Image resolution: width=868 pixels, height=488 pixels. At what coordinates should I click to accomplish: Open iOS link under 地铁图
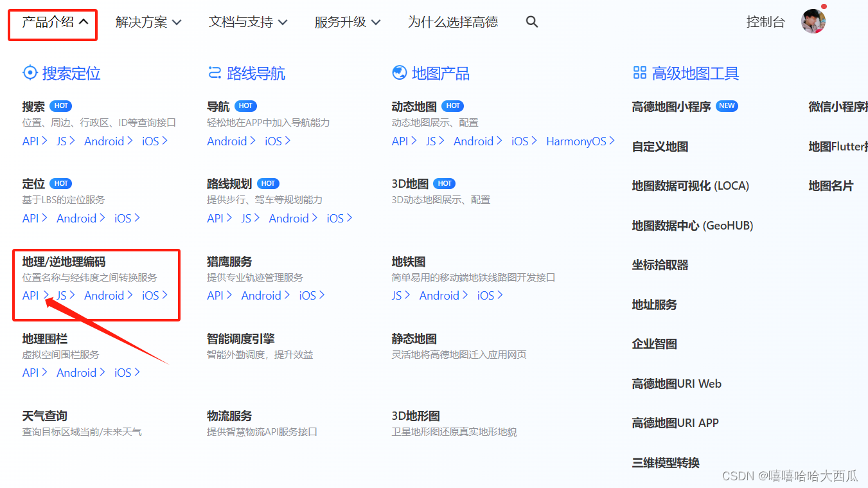[x=490, y=295]
